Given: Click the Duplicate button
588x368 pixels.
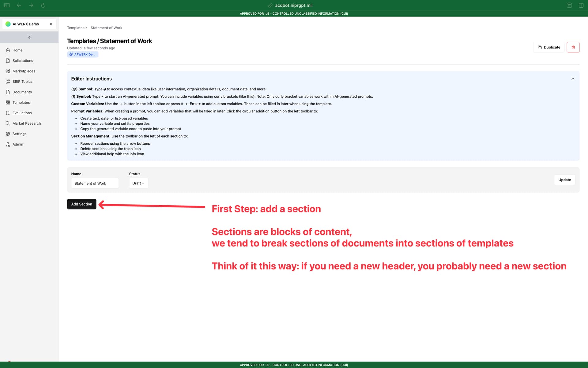Looking at the screenshot, I should (548, 47).
